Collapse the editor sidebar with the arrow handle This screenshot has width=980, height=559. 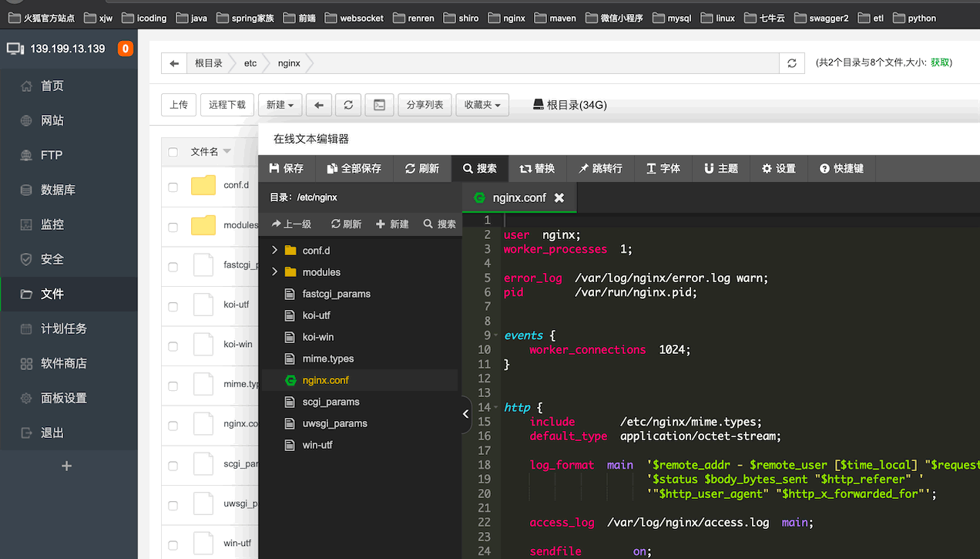[465, 414]
